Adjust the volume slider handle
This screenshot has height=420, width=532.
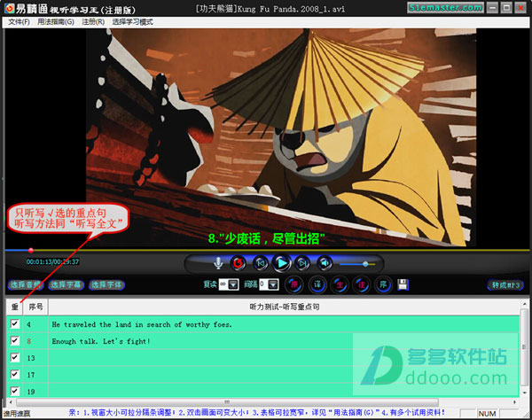coord(365,264)
